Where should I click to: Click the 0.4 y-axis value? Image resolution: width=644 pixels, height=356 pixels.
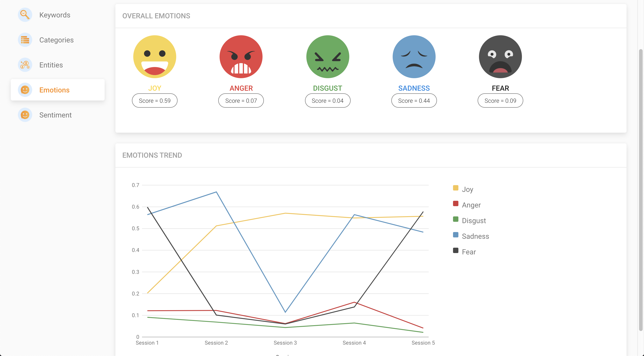136,250
